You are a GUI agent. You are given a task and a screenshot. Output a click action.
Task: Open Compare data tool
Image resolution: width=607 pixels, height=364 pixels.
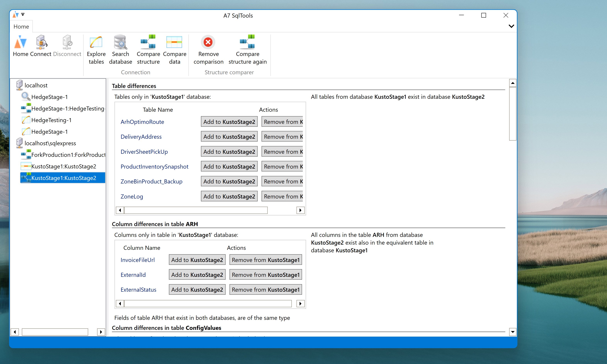tap(174, 42)
